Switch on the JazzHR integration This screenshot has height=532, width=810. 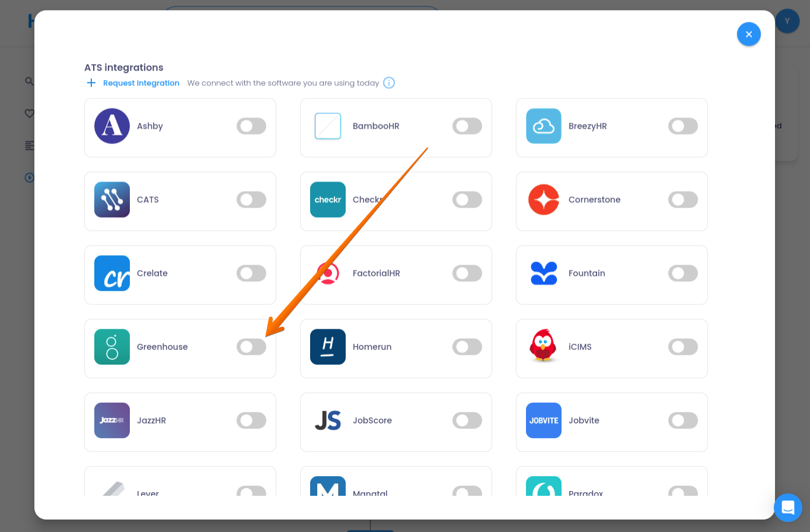251,420
